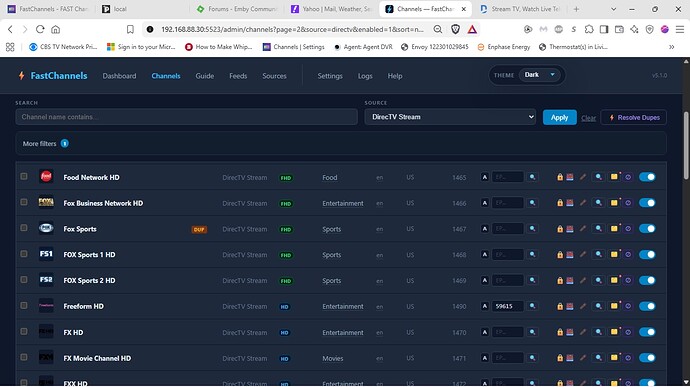Click the lock icon in FX Movie Channel HD row
This screenshot has height=387, width=690.
560,358
